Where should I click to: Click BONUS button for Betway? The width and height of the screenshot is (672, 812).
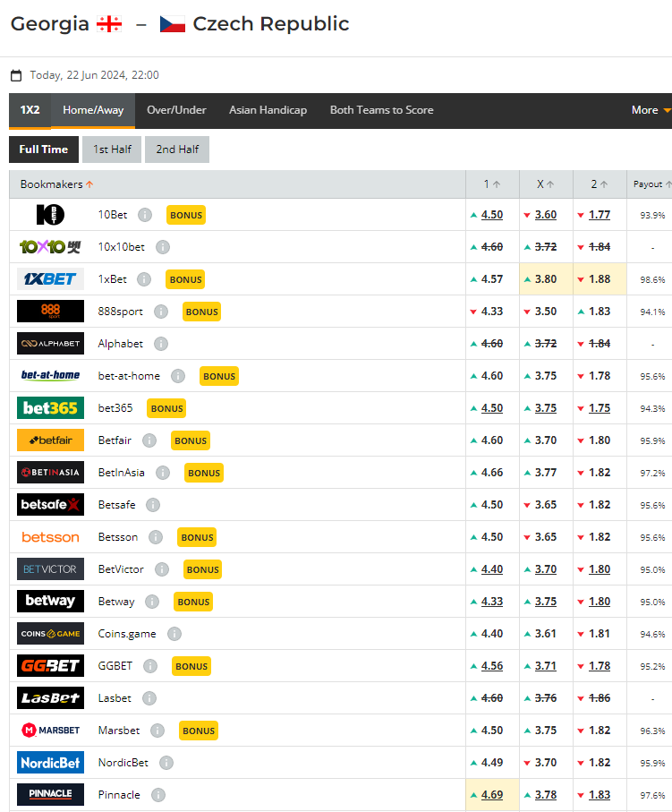click(x=193, y=602)
